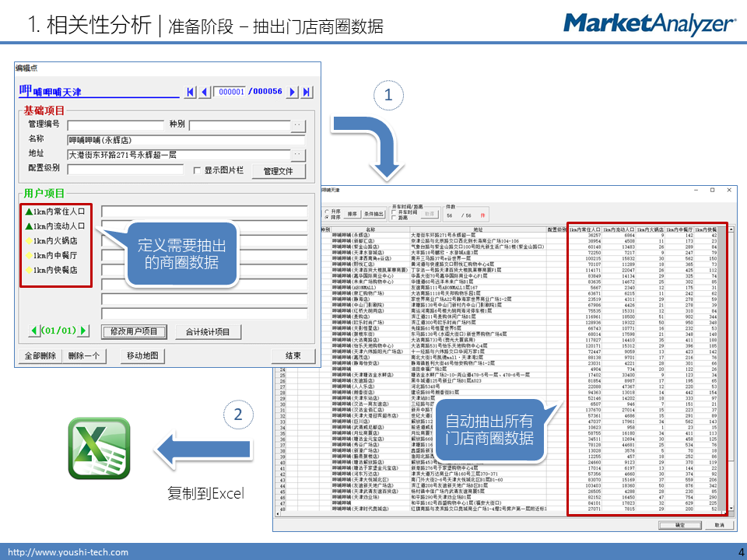Select the 1km内火锅店 yellow dot icon
The height and width of the screenshot is (560, 747).
click(29, 241)
